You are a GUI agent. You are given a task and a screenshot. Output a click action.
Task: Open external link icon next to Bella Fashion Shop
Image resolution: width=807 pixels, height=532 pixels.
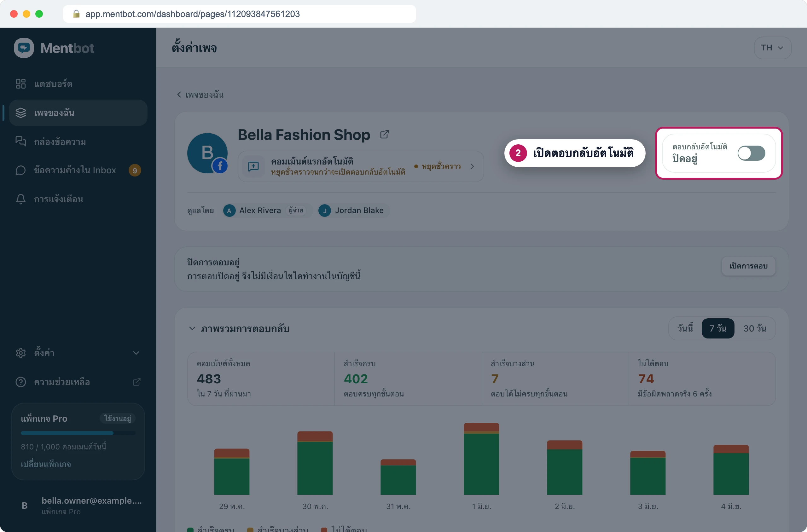click(x=385, y=134)
